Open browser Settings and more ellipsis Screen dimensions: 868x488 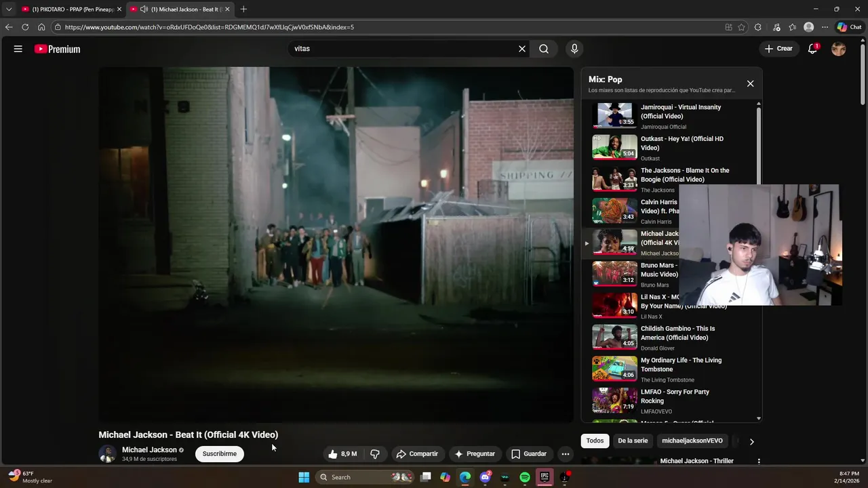click(825, 27)
